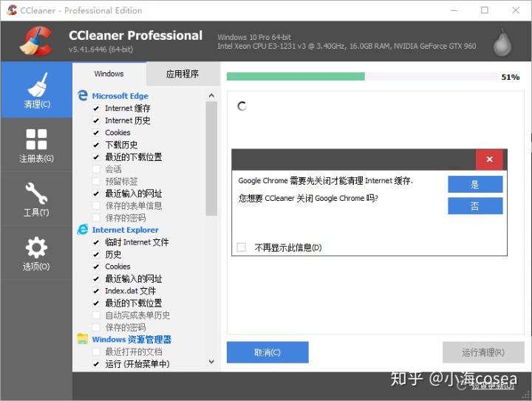This screenshot has height=401, width=532.
Task: Click the CCleaner broom logo in header
Action: [35, 41]
